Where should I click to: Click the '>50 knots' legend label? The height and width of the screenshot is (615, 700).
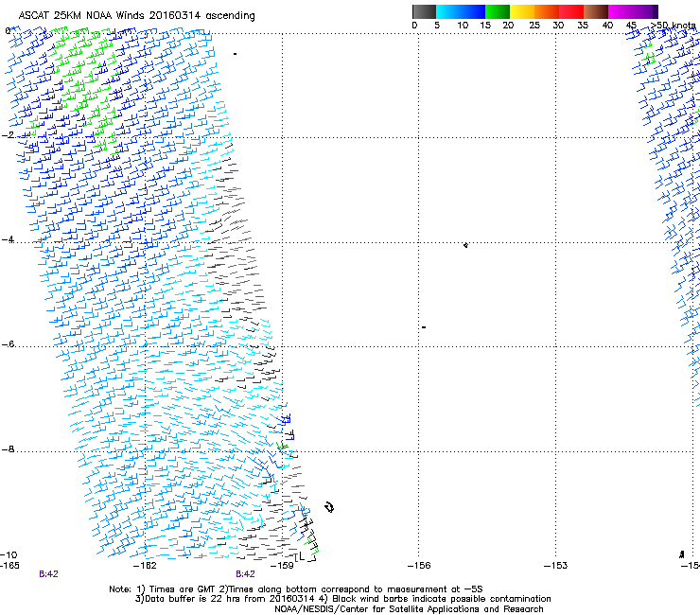coord(674,26)
